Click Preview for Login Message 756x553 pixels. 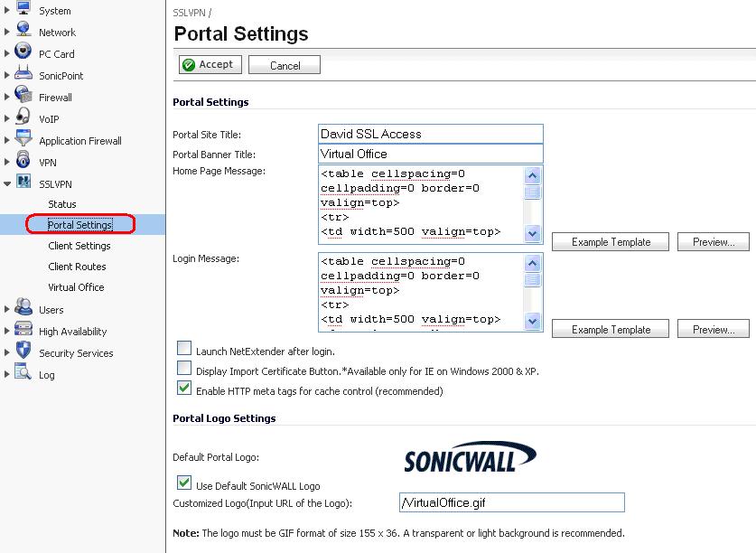pos(714,329)
